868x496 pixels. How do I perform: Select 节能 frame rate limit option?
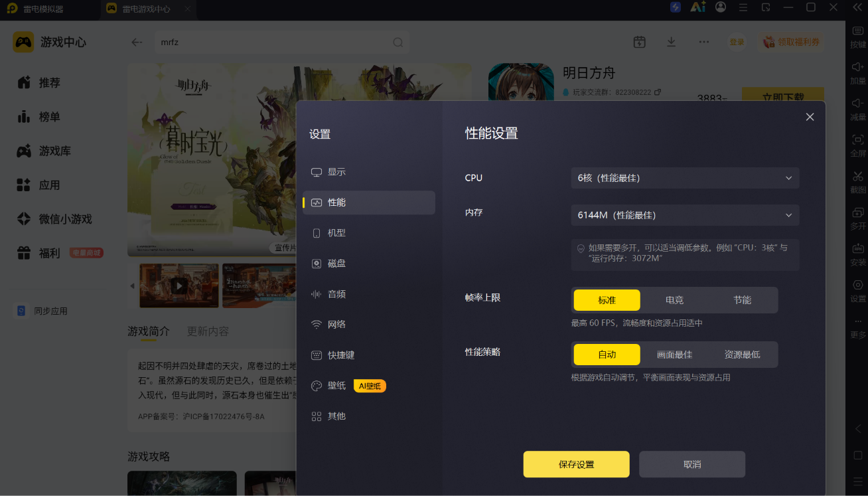click(x=743, y=300)
